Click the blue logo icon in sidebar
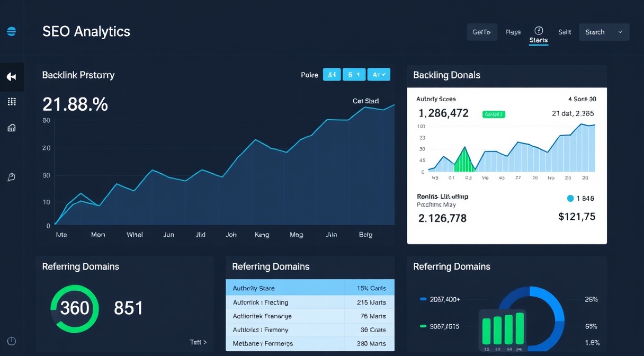Screen dimensions: 644x356 [11, 32]
